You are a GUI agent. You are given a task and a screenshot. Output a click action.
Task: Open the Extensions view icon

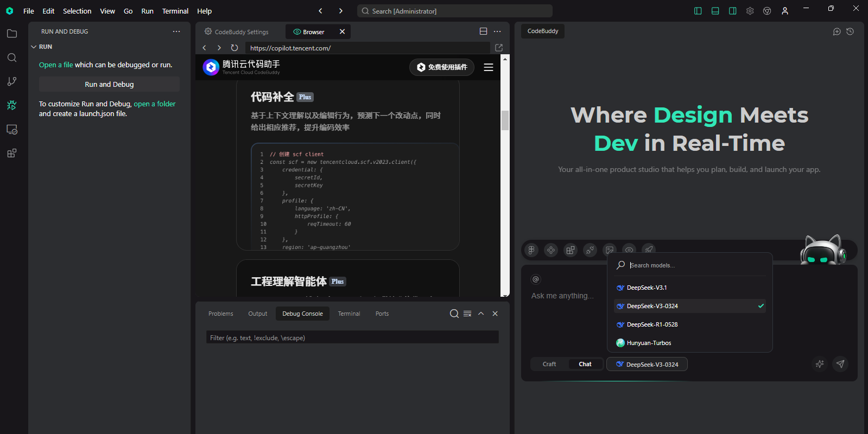click(12, 154)
